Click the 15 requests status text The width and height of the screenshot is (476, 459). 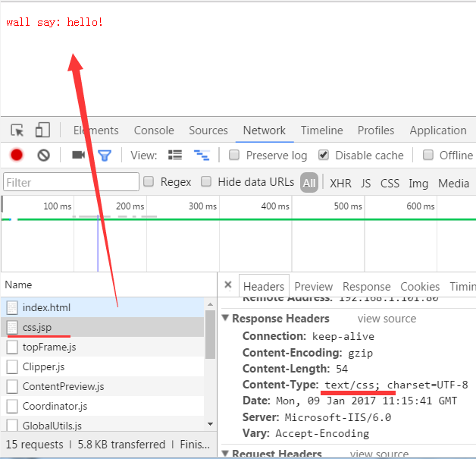coord(34,445)
